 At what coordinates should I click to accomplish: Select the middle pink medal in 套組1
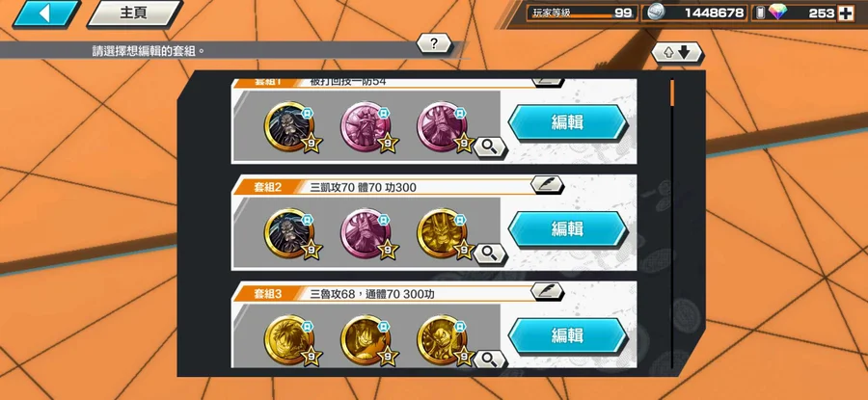[x=366, y=127]
